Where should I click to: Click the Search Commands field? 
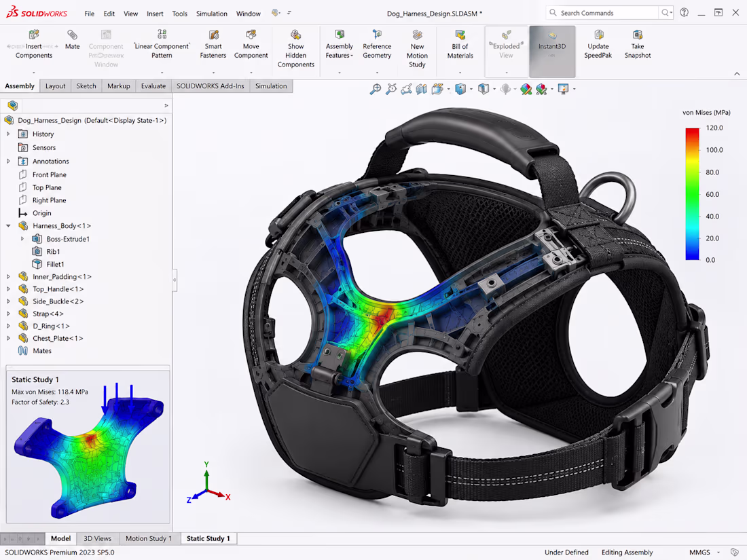pyautogui.click(x=602, y=13)
